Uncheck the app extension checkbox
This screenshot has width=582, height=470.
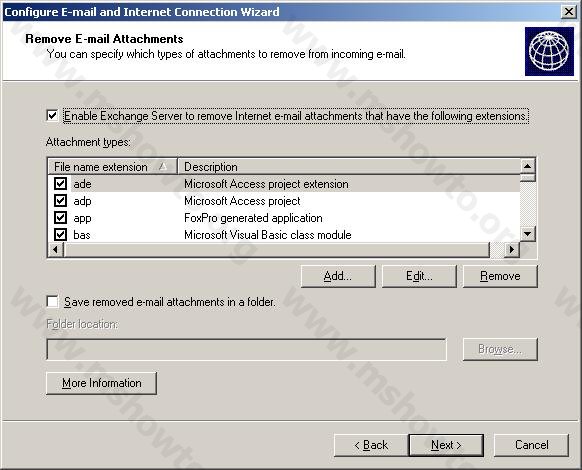pyautogui.click(x=61, y=218)
